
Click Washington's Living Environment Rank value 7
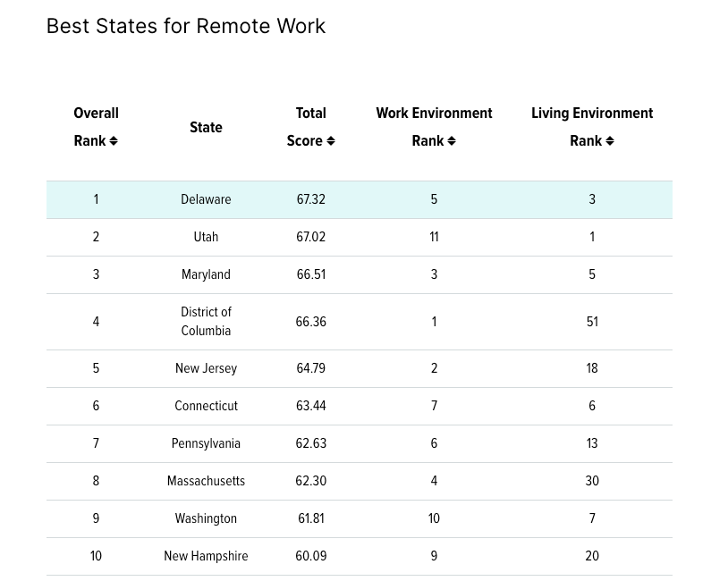pos(592,518)
